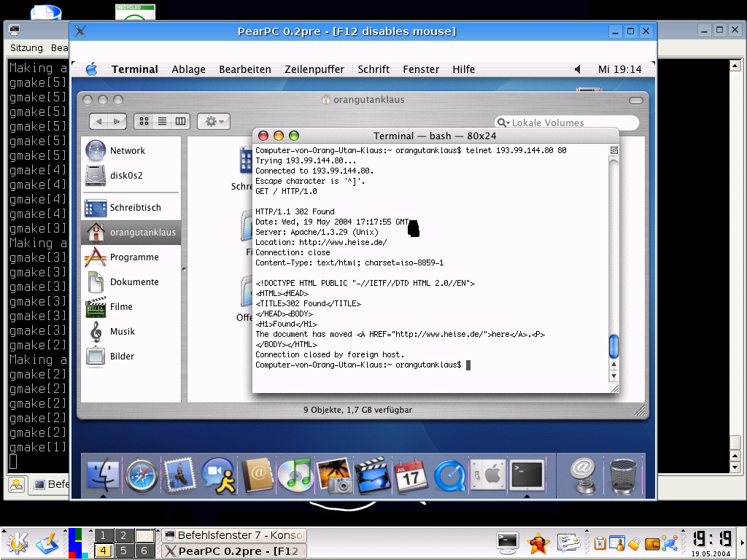Open System Preferences in the Dock

tap(487, 475)
